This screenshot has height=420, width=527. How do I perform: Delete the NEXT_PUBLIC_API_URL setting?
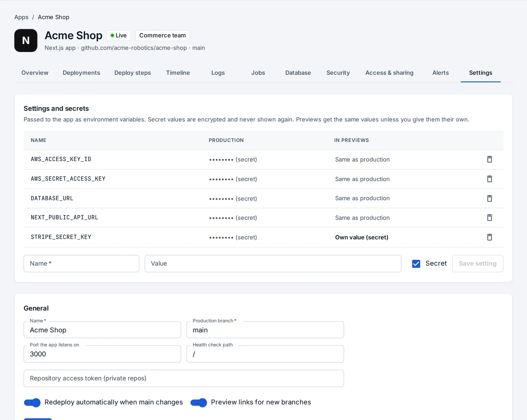[489, 218]
